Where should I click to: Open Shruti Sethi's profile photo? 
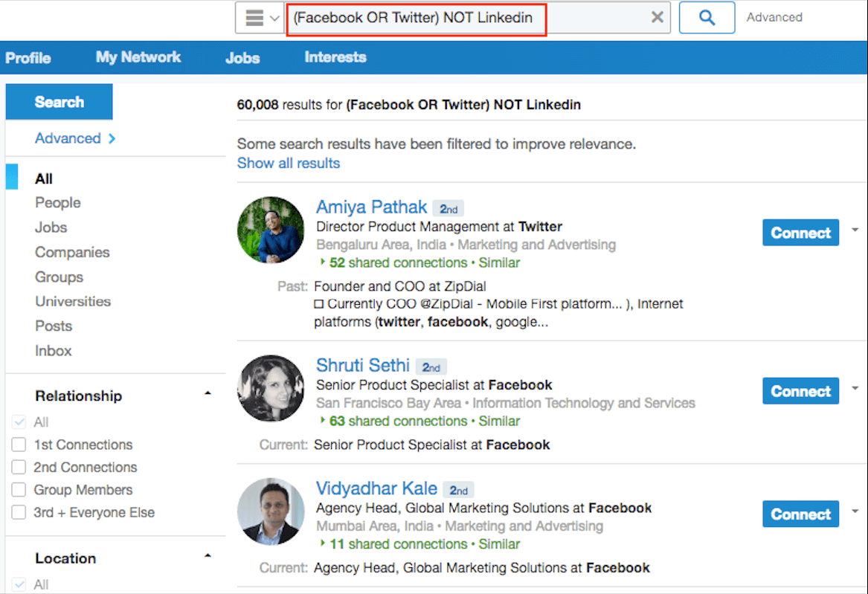pyautogui.click(x=271, y=388)
